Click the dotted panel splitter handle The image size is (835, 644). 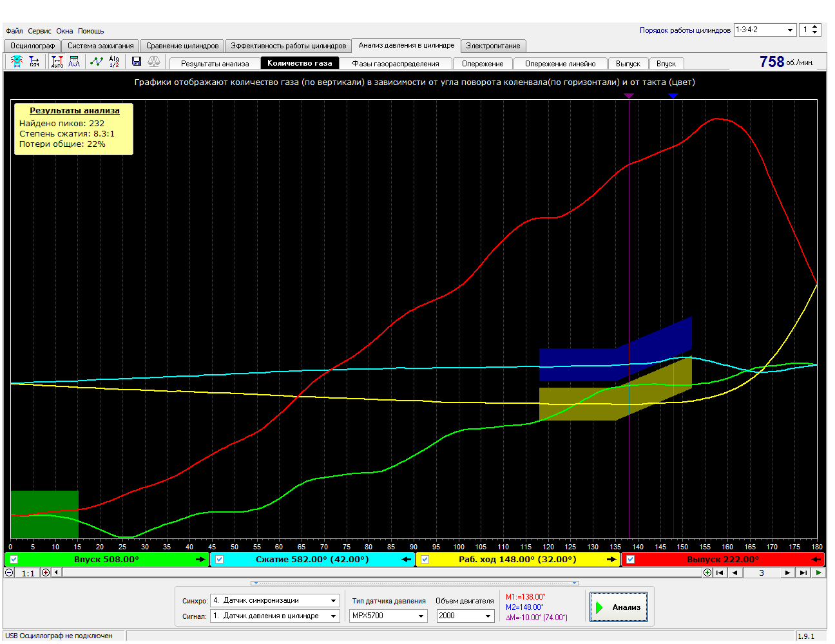point(416,583)
